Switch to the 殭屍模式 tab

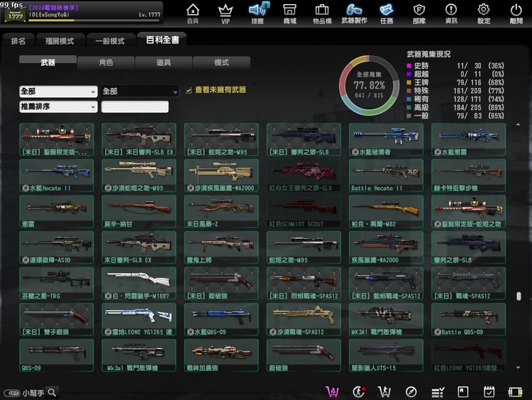point(60,40)
